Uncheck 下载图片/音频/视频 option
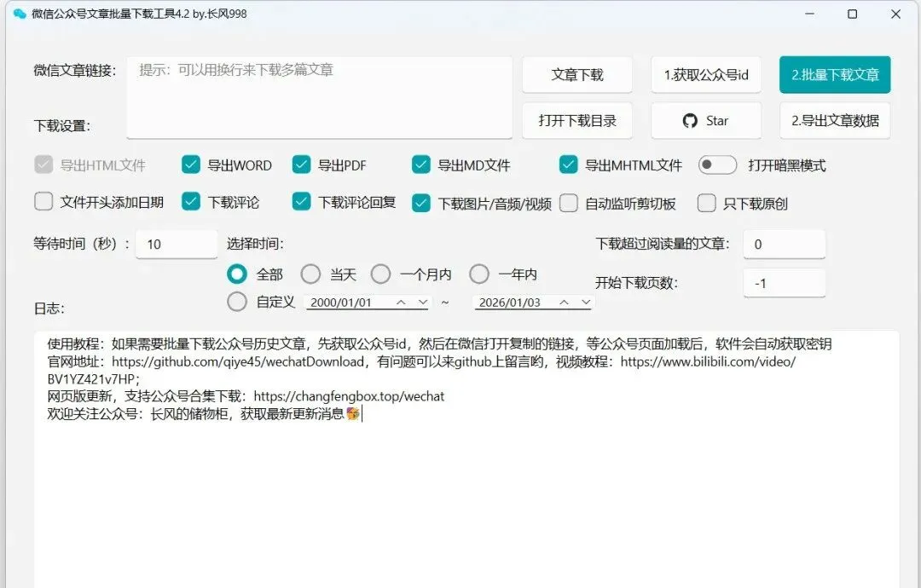 [421, 203]
